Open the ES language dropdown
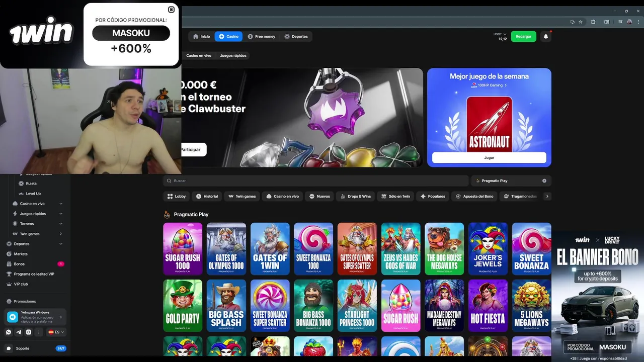The image size is (644, 362). (x=56, y=332)
